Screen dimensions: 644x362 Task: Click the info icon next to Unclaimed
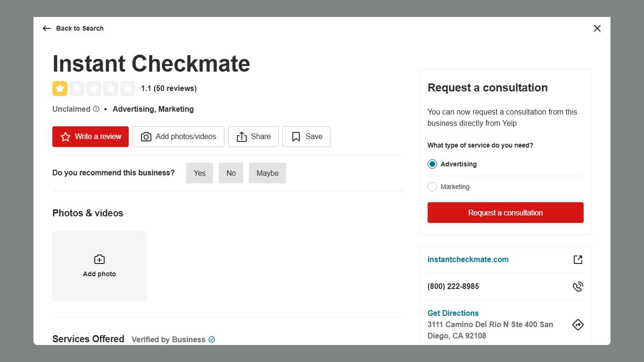click(97, 109)
